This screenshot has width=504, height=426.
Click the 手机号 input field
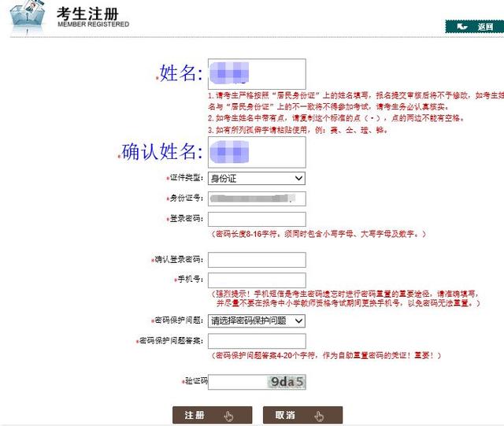(x=257, y=280)
